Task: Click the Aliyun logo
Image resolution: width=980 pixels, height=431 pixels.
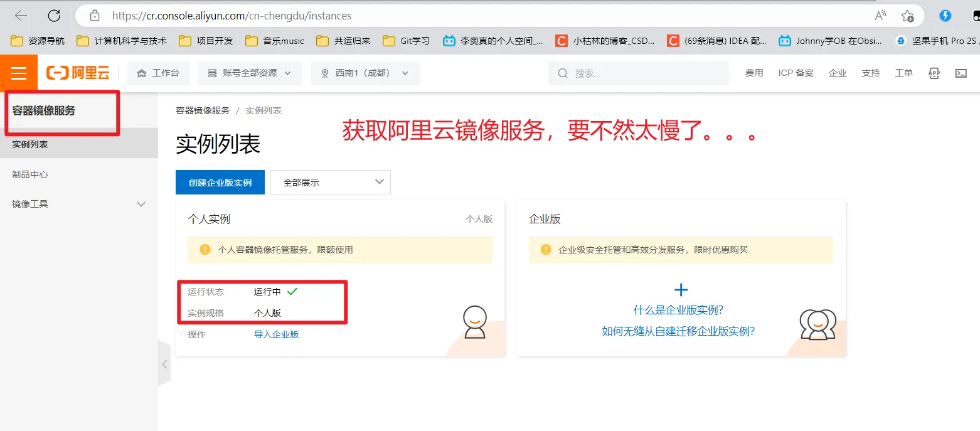Action: click(x=78, y=73)
